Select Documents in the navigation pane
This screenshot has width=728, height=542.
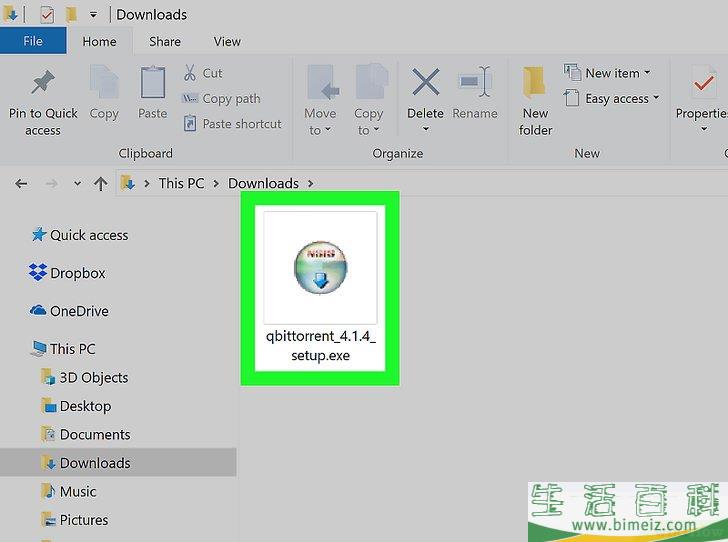coord(95,434)
